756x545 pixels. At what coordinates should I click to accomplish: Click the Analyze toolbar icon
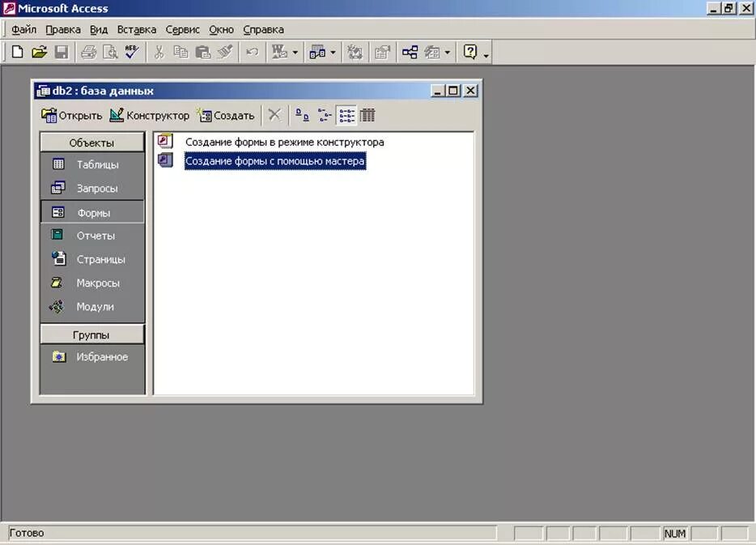317,52
